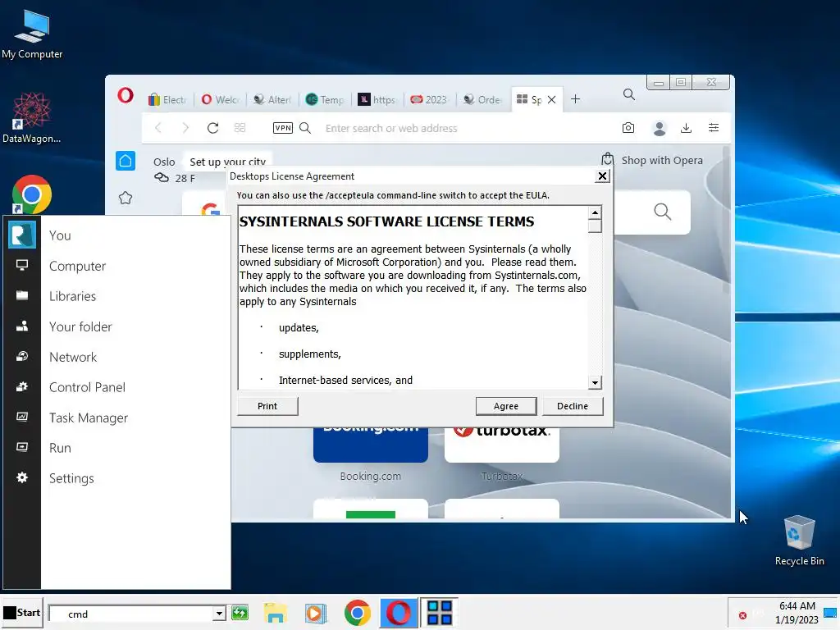Open Run from start menu
The height and width of the screenshot is (630, 840).
point(60,448)
